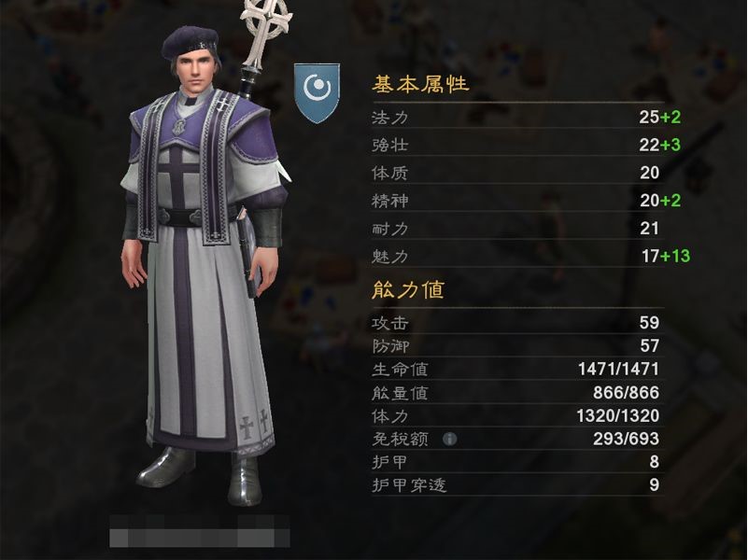Screen dimensions: 748x560
Task: Select the 强壮 attribute row
Action: pos(518,145)
